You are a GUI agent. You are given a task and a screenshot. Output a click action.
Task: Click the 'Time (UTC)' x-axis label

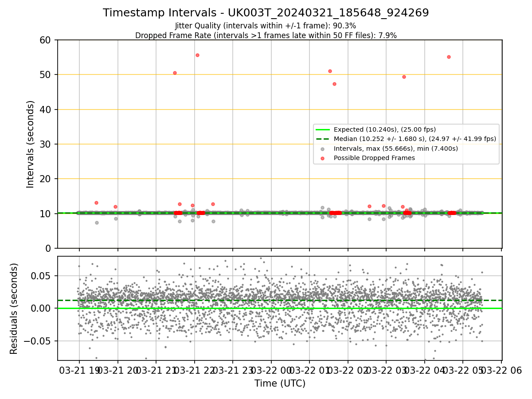[x=280, y=383]
